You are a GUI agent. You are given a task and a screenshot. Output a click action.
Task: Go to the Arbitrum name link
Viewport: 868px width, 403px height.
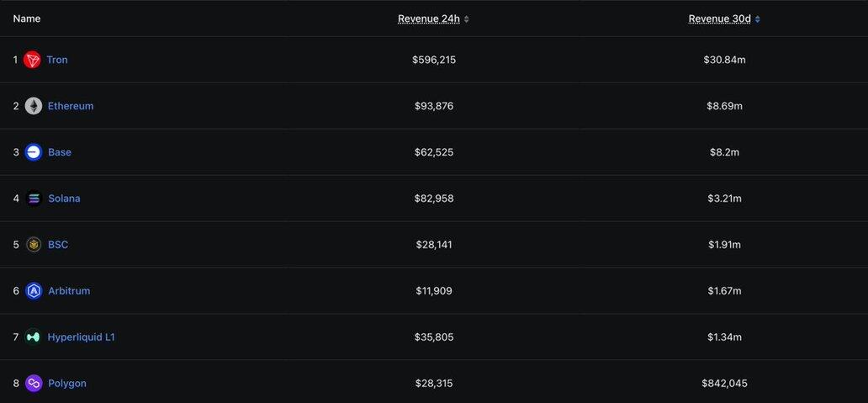click(69, 291)
